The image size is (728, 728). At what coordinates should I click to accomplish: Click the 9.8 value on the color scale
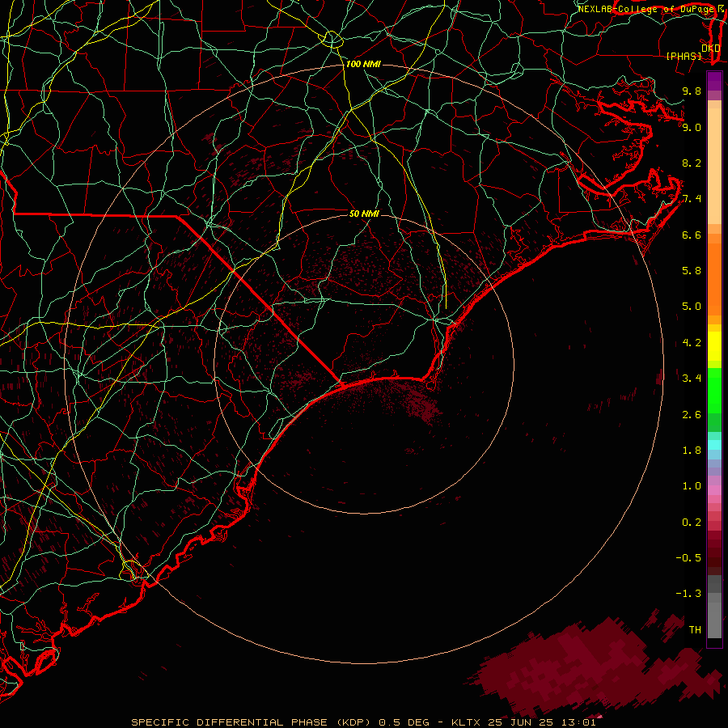[692, 91]
